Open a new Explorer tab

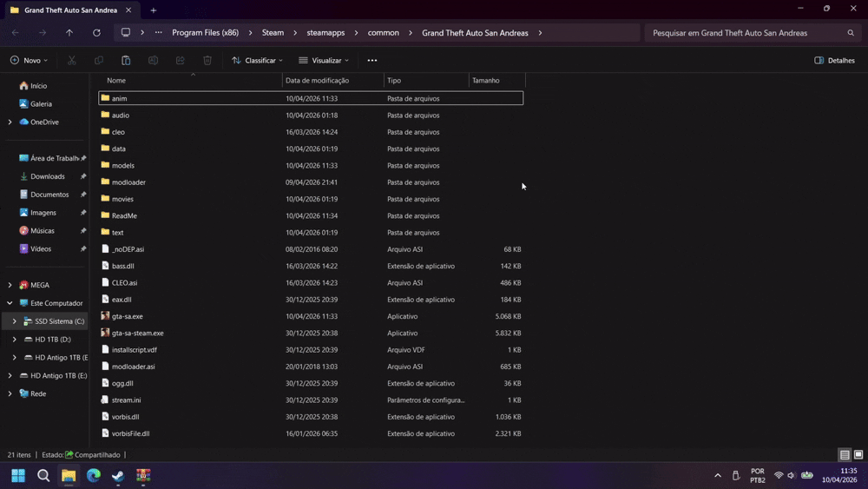(x=154, y=10)
